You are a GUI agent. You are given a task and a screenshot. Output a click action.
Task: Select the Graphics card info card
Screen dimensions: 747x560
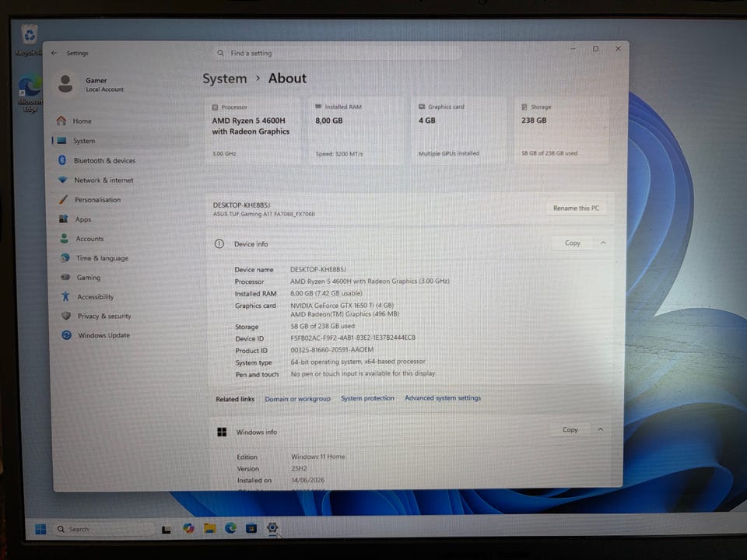[x=459, y=131]
